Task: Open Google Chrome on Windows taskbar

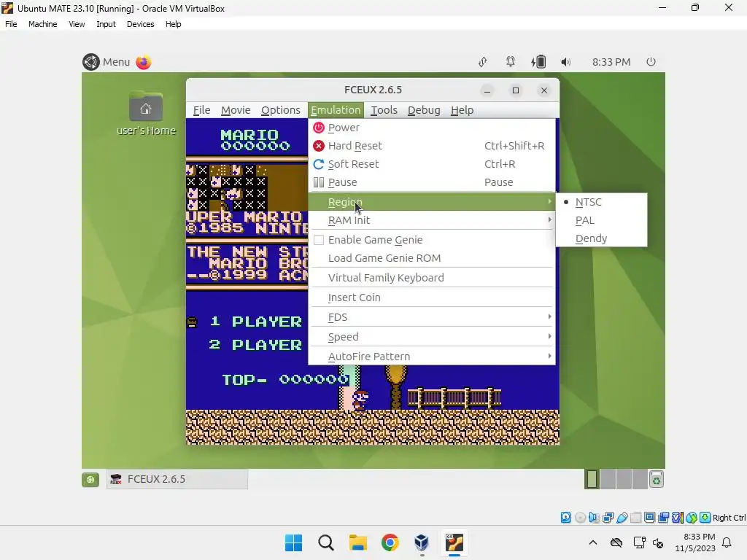Action: click(390, 542)
